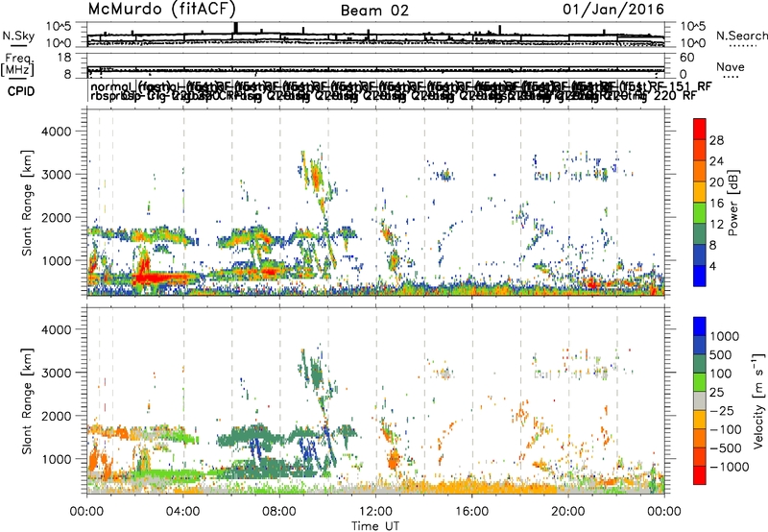Image resolution: width=768 pixels, height=532 pixels.
Task: Click the "N.Search" legend label
Action: tap(742, 36)
